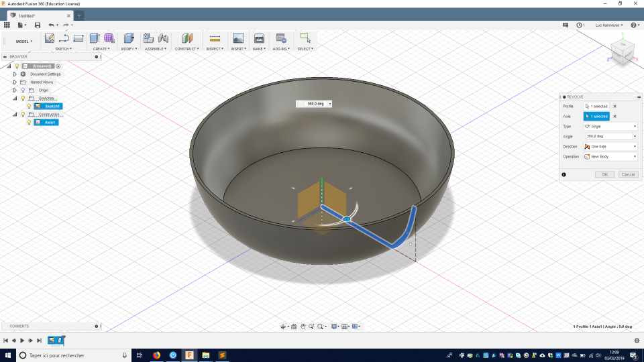Image resolution: width=644 pixels, height=362 pixels.
Task: Undo the last action
Action: [x=51, y=25]
